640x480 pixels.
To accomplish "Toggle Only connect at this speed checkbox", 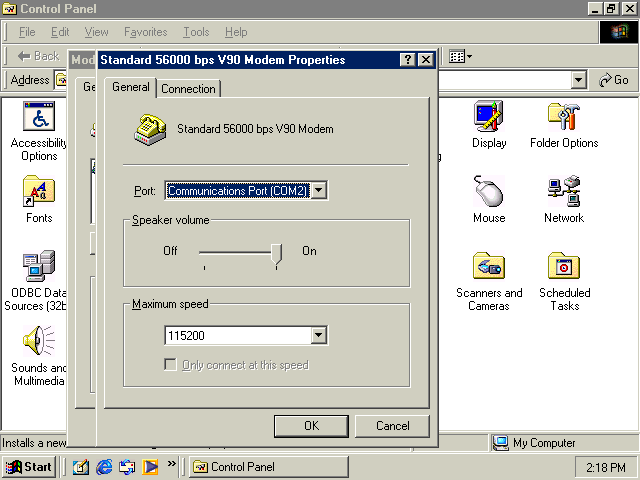I will coord(170,364).
